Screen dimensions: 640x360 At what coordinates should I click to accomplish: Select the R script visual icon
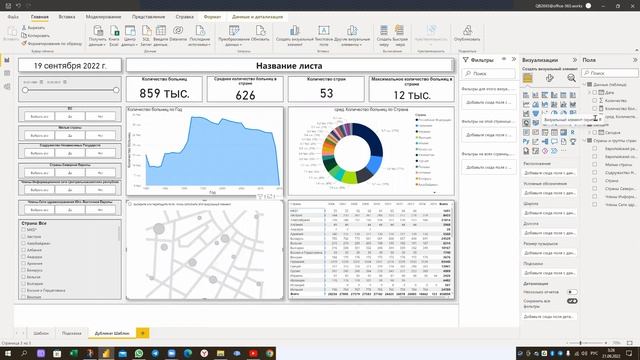click(x=573, y=132)
